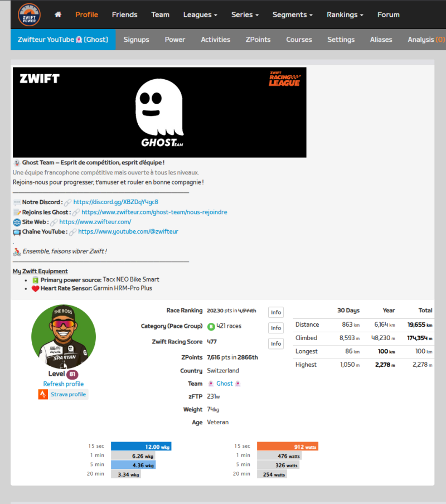Click Info button for Zwift Racing Score
Viewport: 446px width, 504px height.
276,344
